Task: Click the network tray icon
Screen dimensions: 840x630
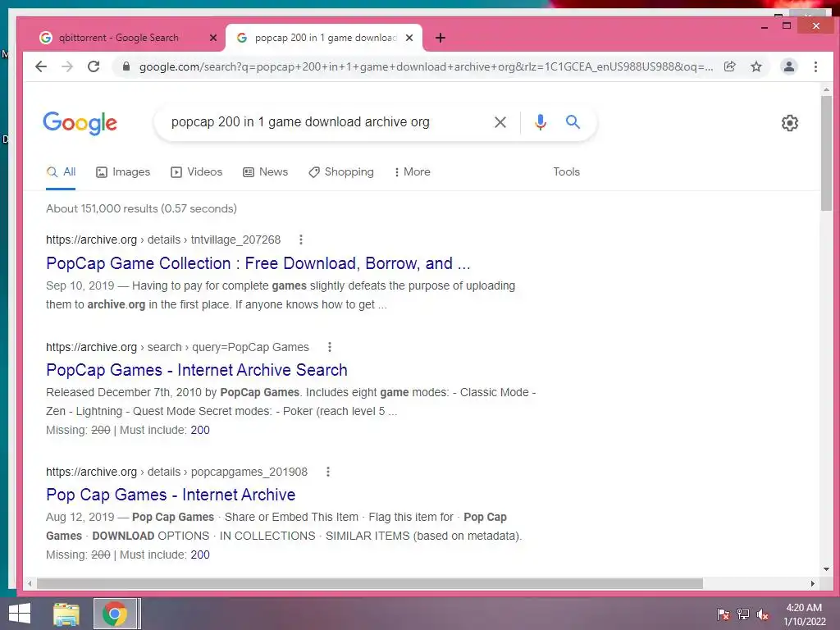Action: pos(742,614)
